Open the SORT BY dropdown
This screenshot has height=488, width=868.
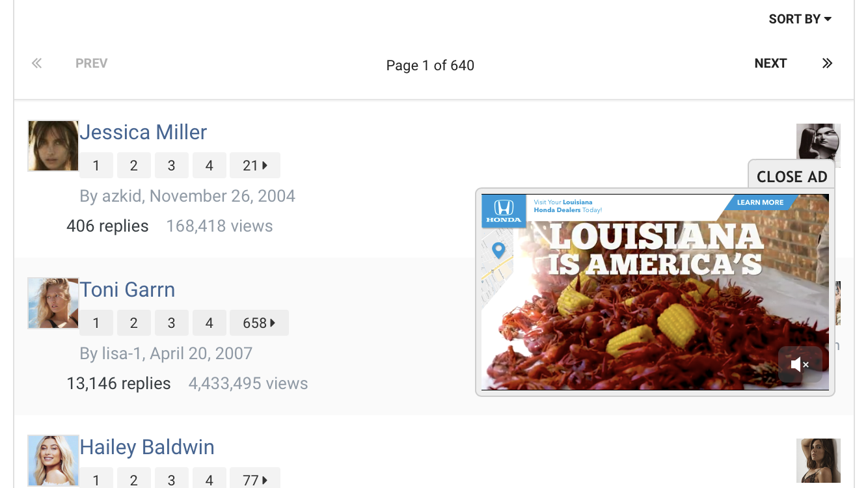click(x=800, y=19)
